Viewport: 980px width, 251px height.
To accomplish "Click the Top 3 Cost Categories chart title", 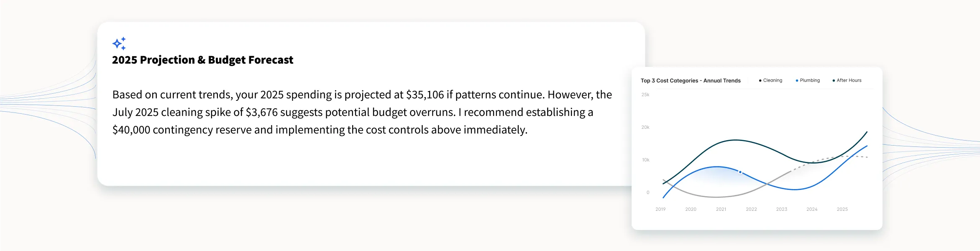I will (691, 81).
